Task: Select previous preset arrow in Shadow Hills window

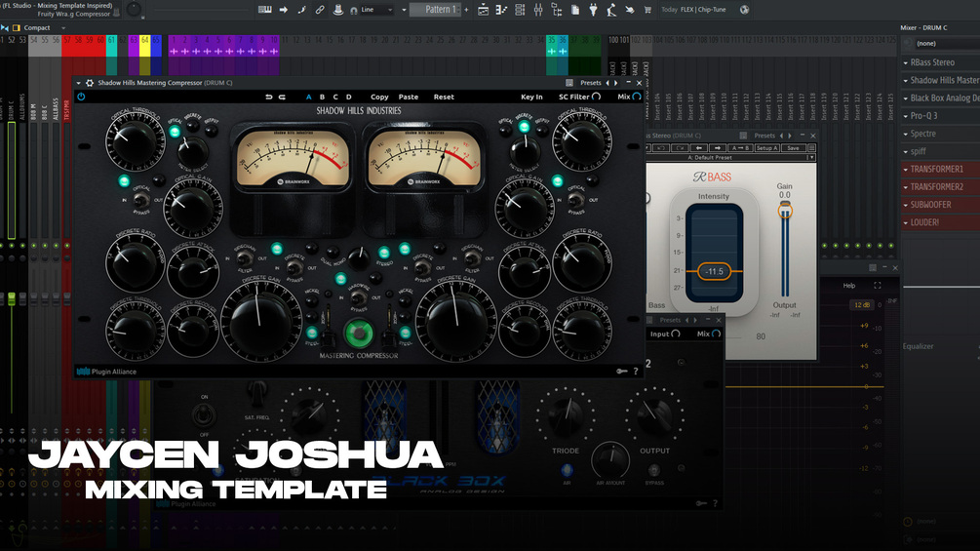Action: (608, 83)
